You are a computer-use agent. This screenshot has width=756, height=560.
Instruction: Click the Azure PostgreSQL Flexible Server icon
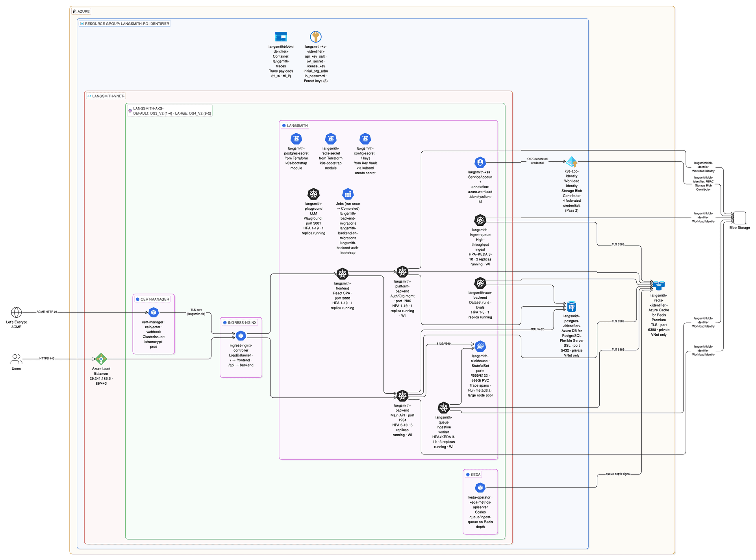tap(572, 306)
